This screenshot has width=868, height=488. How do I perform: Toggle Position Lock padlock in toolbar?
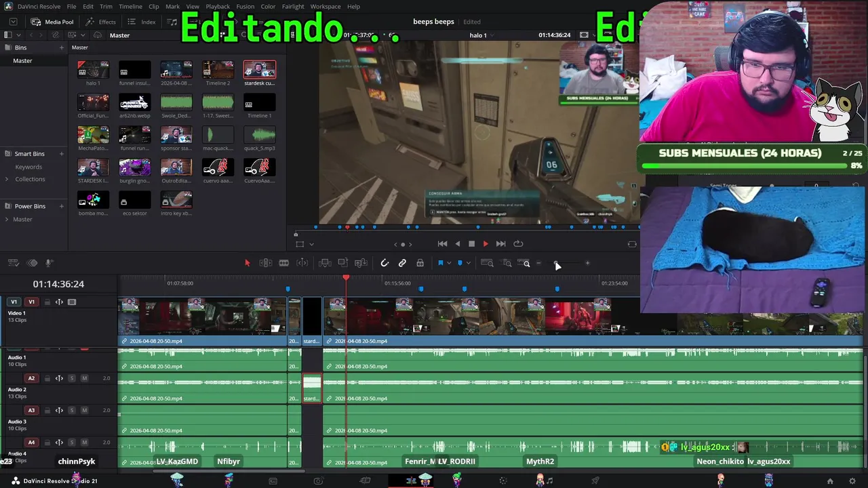420,263
